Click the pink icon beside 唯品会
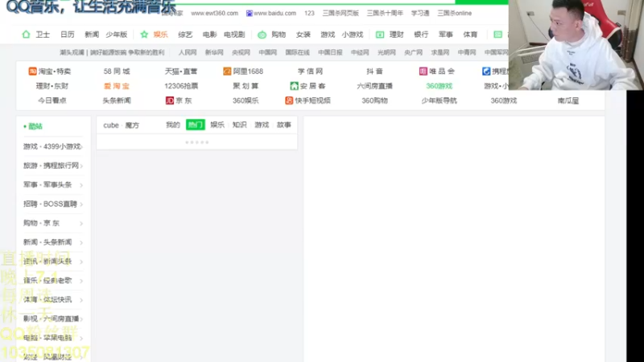Image resolution: width=644 pixels, height=362 pixels. [423, 72]
